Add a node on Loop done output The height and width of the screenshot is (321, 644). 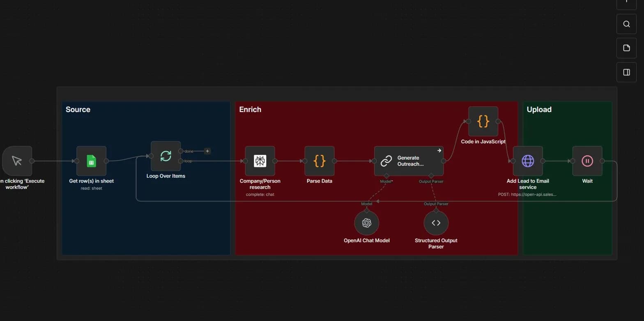point(207,151)
